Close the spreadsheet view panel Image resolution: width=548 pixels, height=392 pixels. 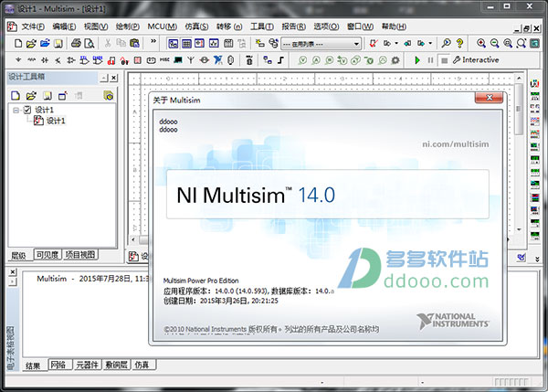click(x=13, y=271)
